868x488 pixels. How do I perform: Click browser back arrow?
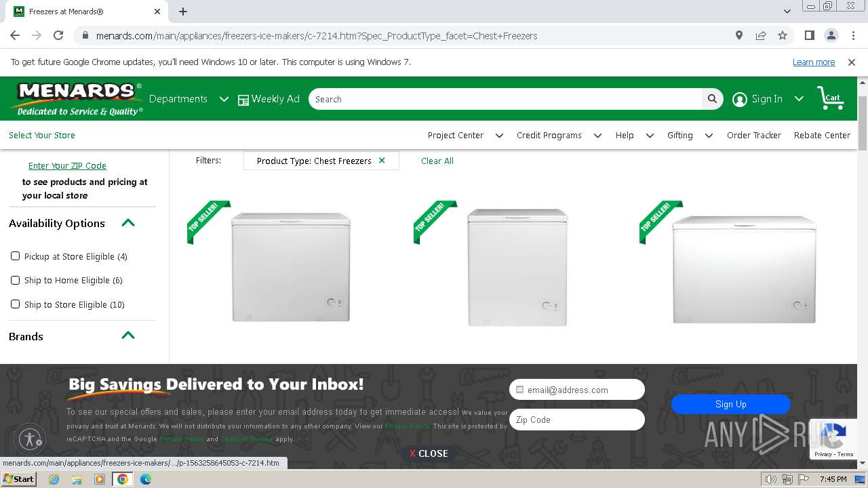tap(15, 35)
